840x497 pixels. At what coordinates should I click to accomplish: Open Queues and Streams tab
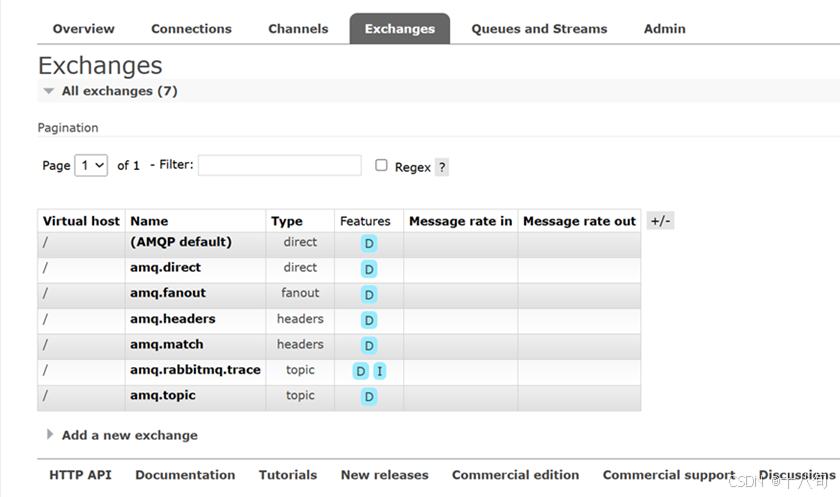pos(539,29)
